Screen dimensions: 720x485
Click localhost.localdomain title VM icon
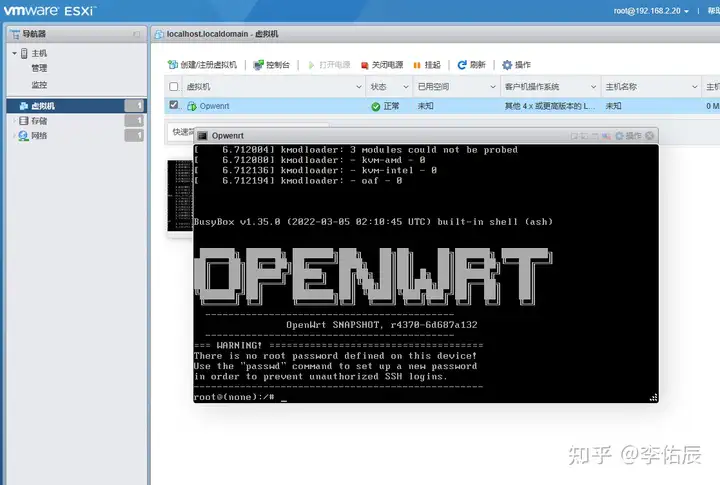point(159,34)
